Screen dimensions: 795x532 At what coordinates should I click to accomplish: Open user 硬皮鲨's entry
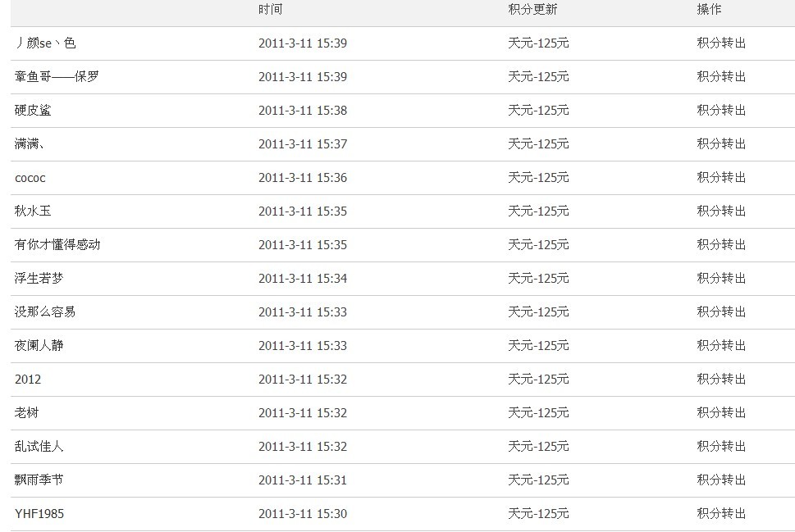(33, 111)
